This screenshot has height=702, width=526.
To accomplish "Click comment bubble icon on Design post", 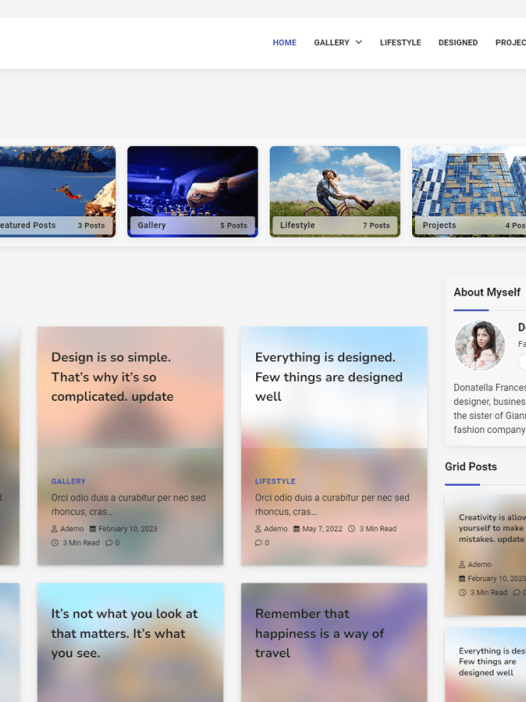I will click(x=109, y=543).
